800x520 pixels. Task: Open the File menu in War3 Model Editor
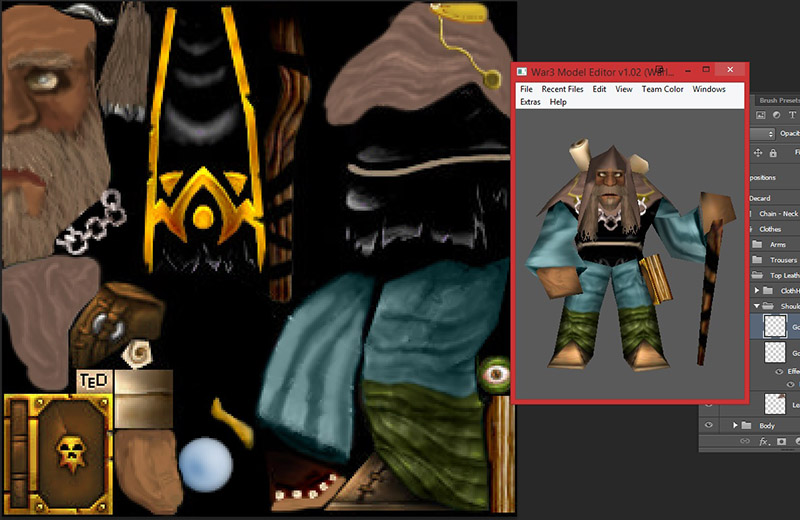coord(526,89)
